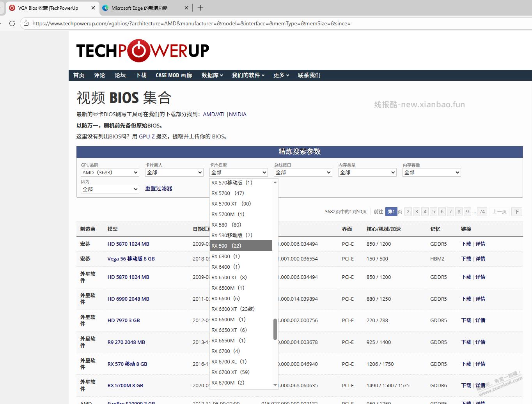This screenshot has width=532, height=404.
Task: Click the TechPowerUp logo
Action: (x=142, y=50)
